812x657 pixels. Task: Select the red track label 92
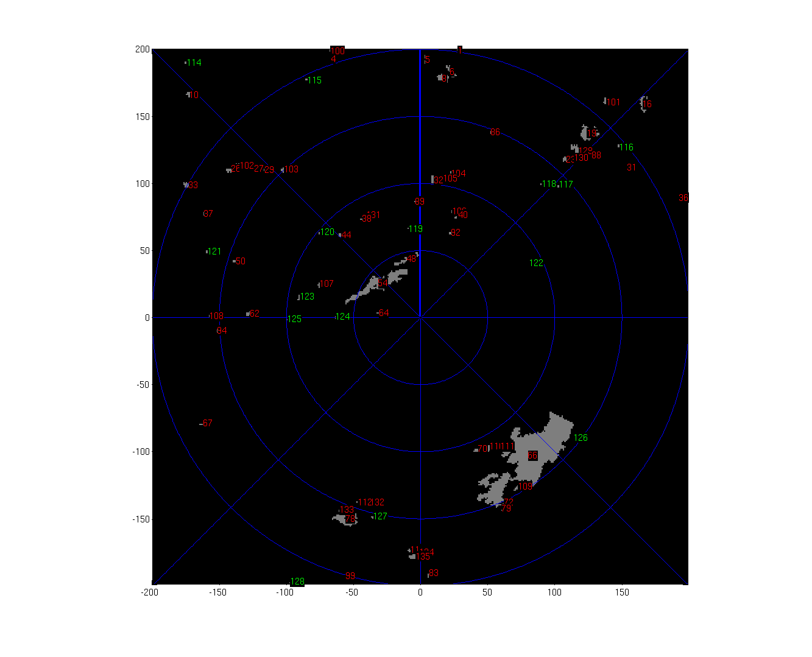click(456, 233)
